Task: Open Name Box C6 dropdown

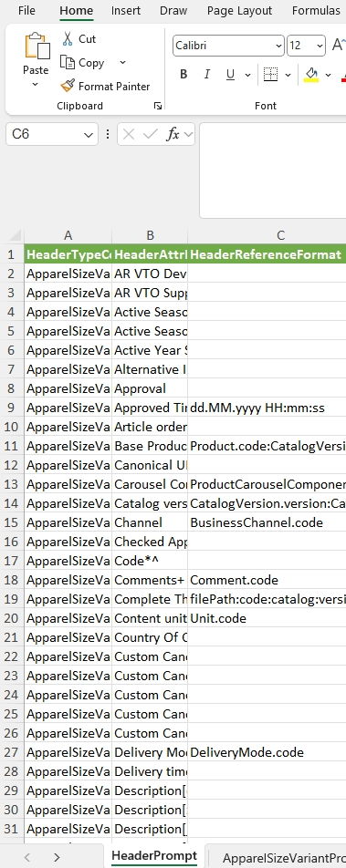Action: click(x=89, y=135)
